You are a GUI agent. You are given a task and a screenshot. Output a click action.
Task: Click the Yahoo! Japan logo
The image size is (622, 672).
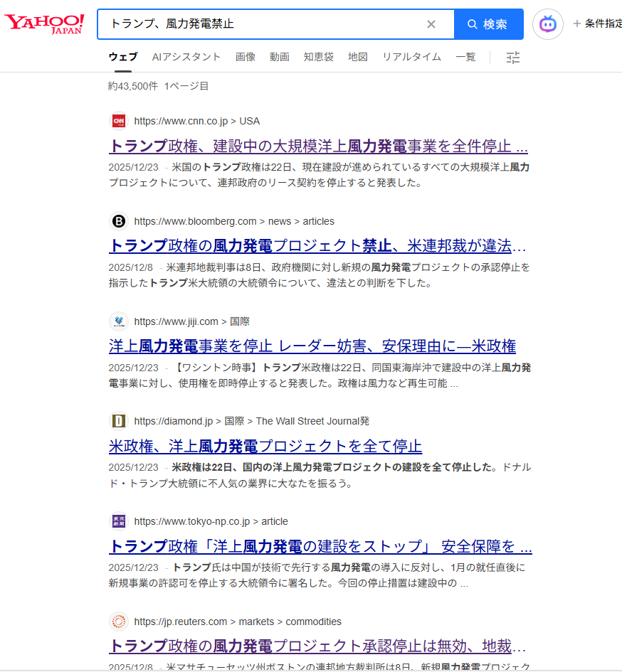[44, 23]
